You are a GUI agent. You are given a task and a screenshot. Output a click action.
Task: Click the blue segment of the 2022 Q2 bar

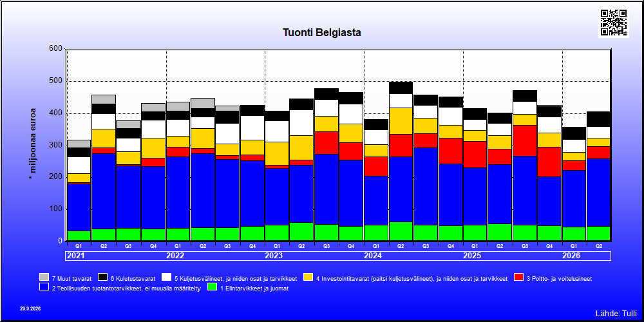click(202, 191)
